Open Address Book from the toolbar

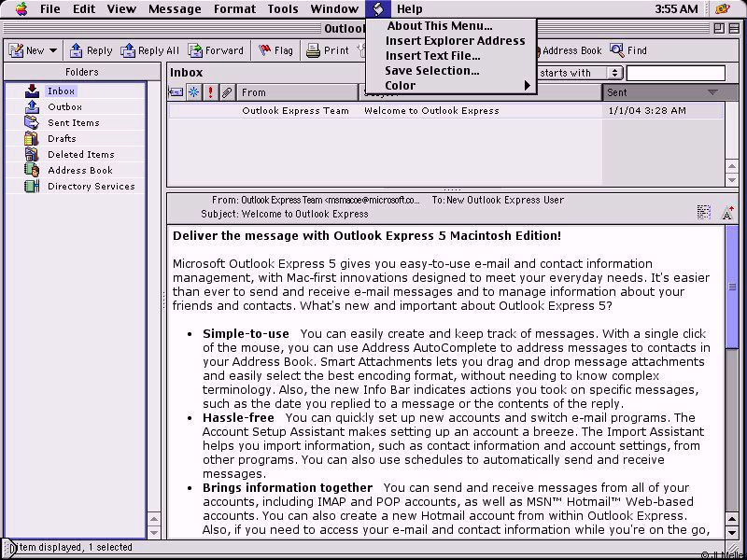[x=570, y=50]
